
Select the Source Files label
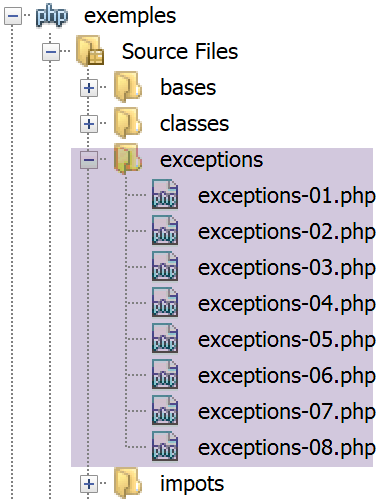coord(180,52)
